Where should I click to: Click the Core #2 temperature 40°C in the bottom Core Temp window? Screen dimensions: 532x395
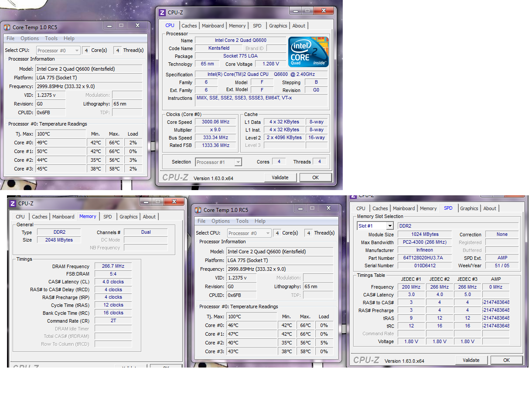pos(252,343)
